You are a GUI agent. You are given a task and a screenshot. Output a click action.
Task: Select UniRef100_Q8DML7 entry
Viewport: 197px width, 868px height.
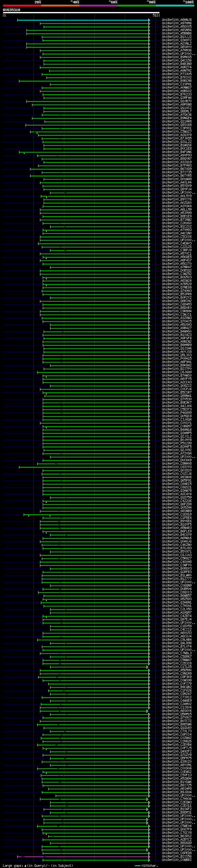coord(177,111)
